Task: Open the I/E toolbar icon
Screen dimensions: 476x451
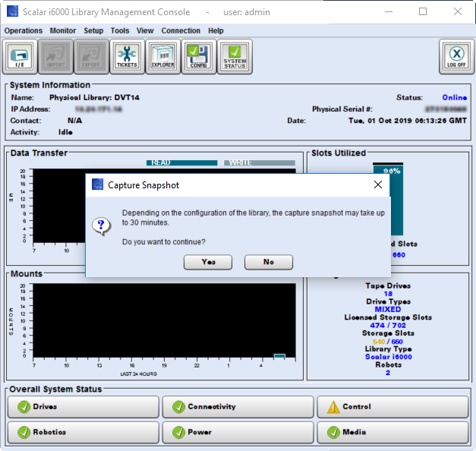Action: 20,56
